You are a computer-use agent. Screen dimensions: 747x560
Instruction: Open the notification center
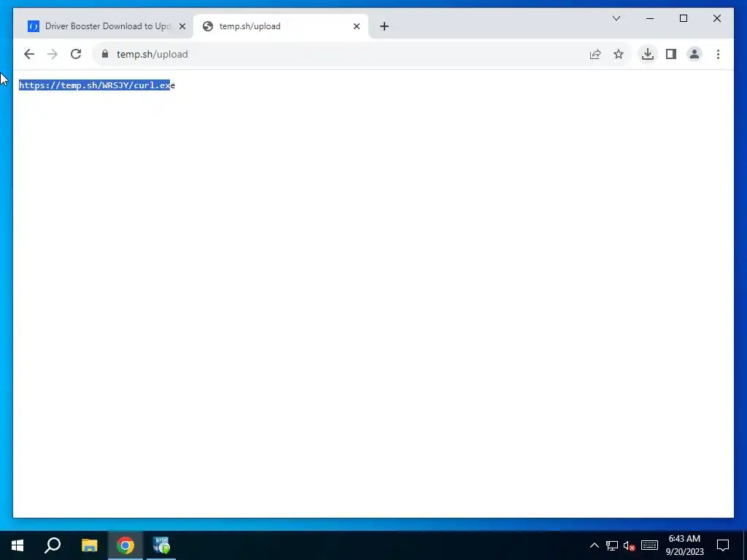723,545
